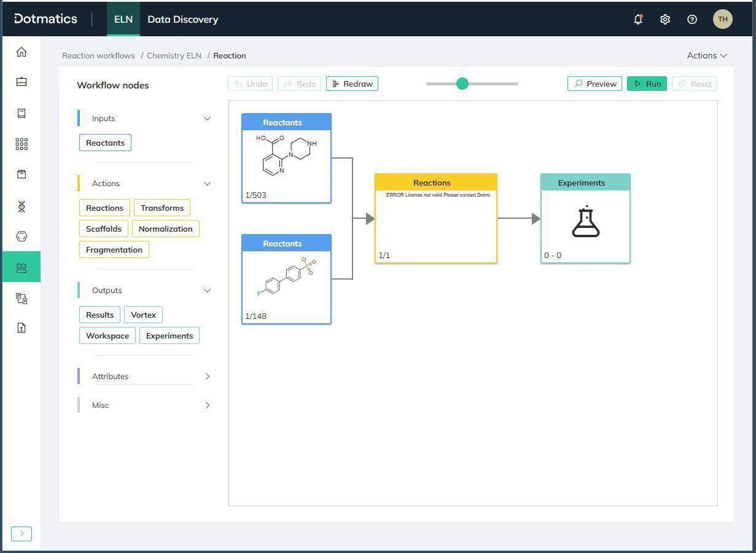Click the Reset button
This screenshot has height=553, width=756.
coord(695,84)
